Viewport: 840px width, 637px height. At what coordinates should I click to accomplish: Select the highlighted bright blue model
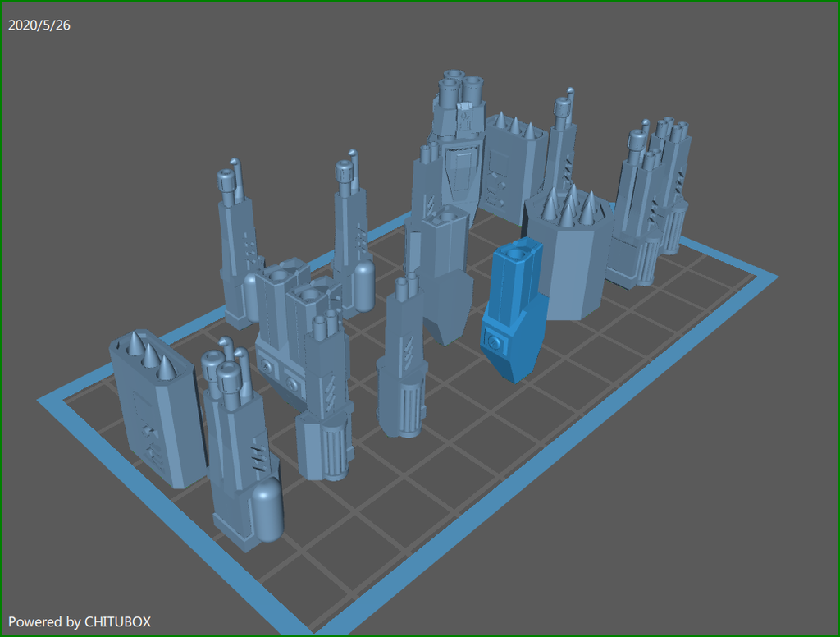click(514, 310)
